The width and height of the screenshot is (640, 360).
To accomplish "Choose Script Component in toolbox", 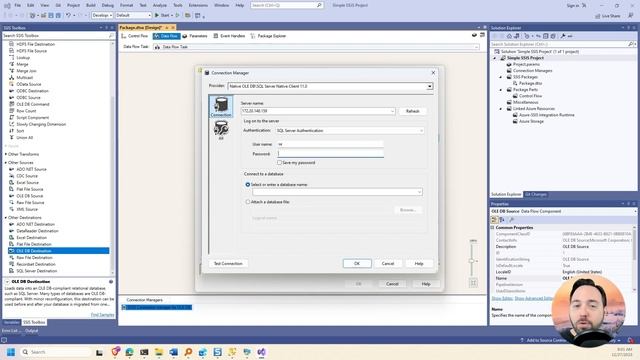I will pos(32,118).
